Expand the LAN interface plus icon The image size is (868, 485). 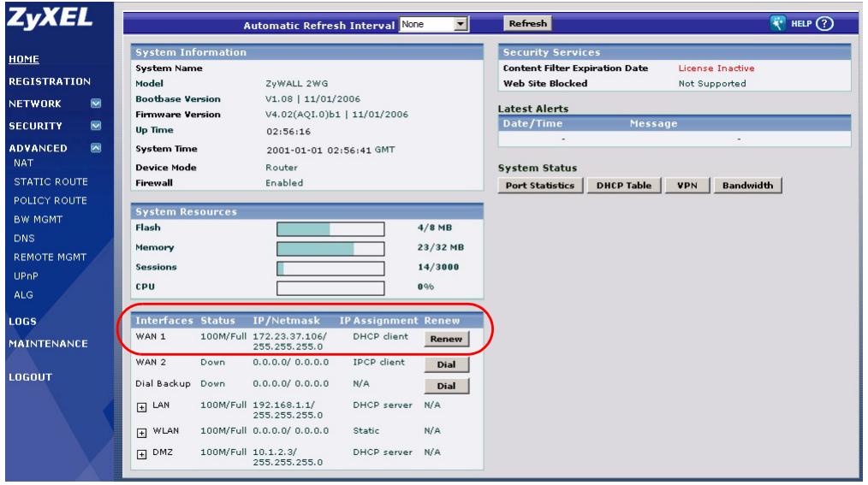pos(142,407)
